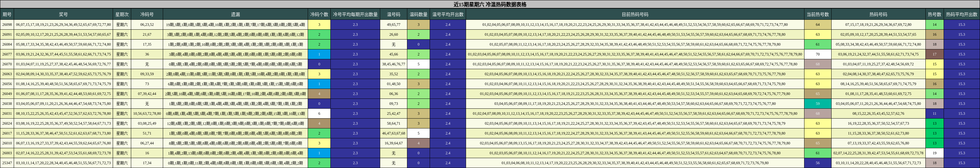Click the 冷码个数 column header
The width and height of the screenshot is (980, 168).
[x=319, y=14]
